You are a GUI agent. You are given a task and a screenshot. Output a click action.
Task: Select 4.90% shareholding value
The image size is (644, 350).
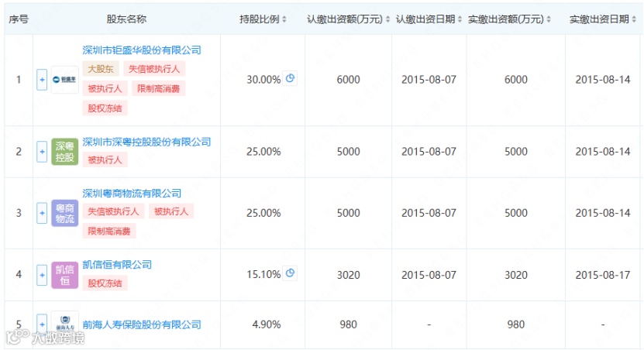point(266,324)
